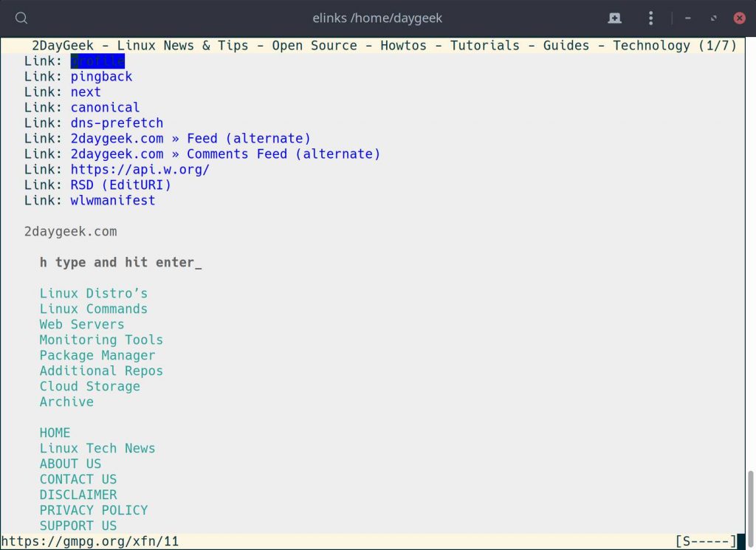Image resolution: width=756 pixels, height=550 pixels.
Task: Open the "next" link
Action: pyautogui.click(x=86, y=92)
